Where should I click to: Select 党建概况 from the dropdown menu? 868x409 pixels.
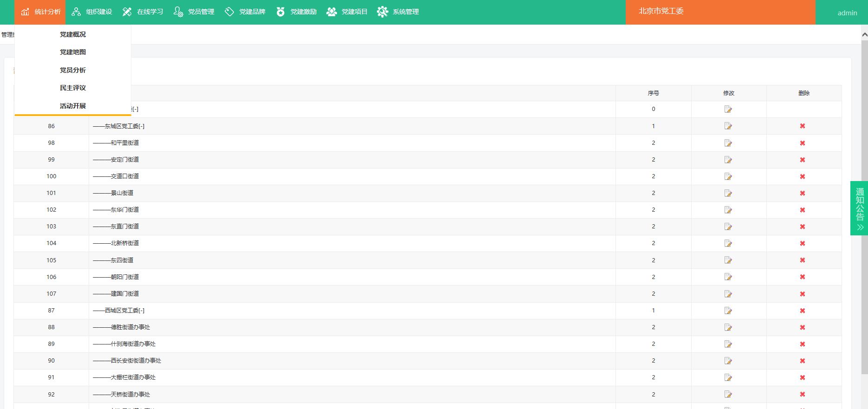point(73,34)
